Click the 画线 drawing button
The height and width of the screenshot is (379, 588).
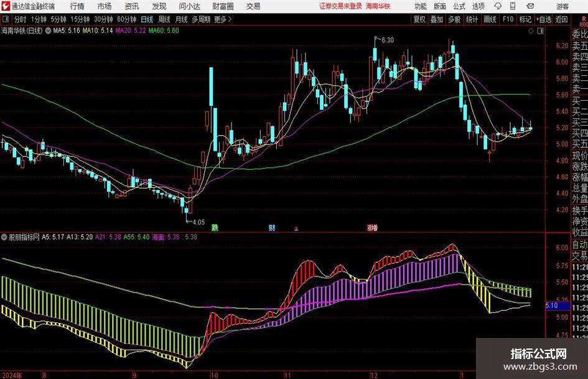coord(490,19)
